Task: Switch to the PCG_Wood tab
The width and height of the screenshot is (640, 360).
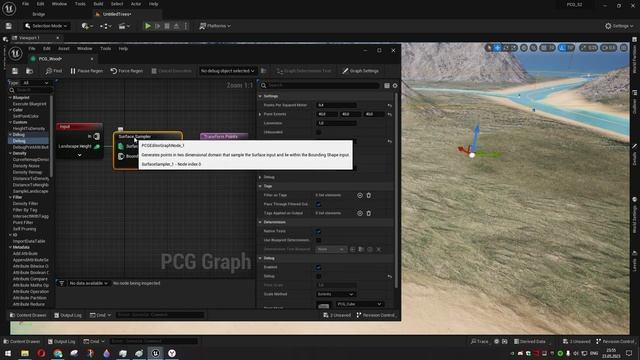Action: (50, 59)
